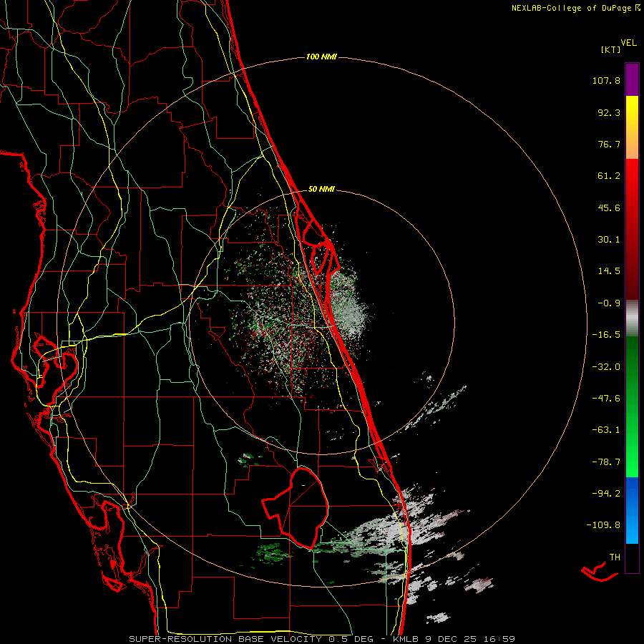Click the 14.5 velocity scale value
644x644 pixels.
pyautogui.click(x=609, y=271)
